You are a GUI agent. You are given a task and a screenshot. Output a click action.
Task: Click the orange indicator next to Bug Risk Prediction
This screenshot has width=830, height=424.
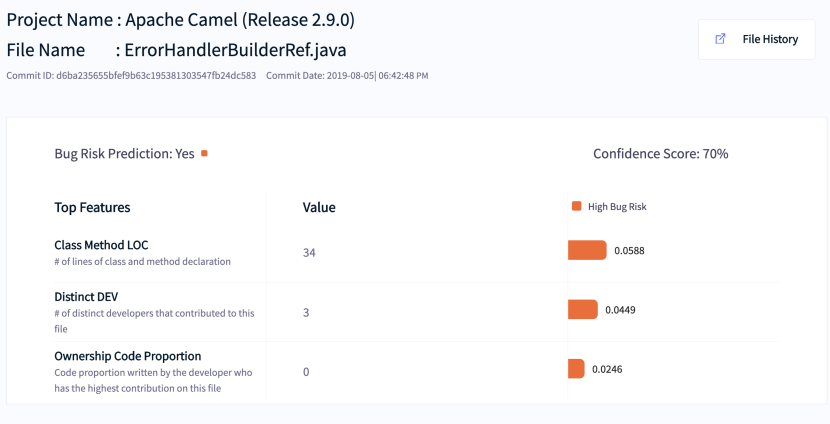204,154
